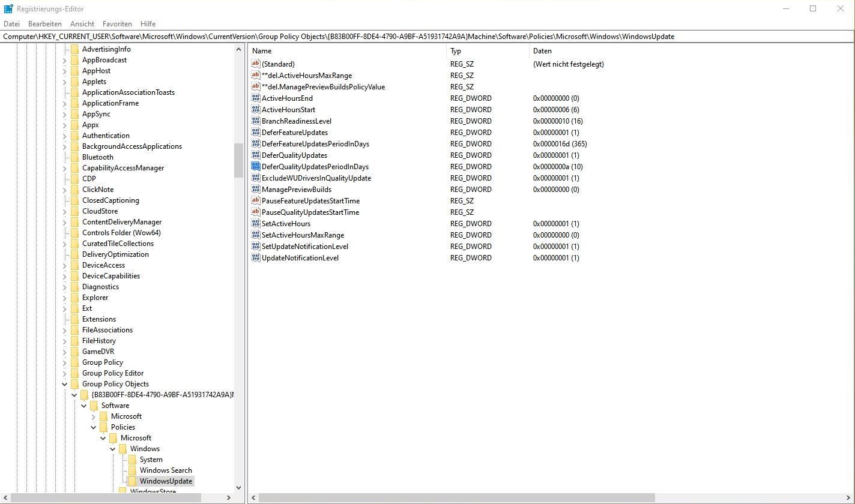Select the DeferFeatureUpdatesPeriodInDays value icon
The width and height of the screenshot is (855, 504).
tap(256, 143)
